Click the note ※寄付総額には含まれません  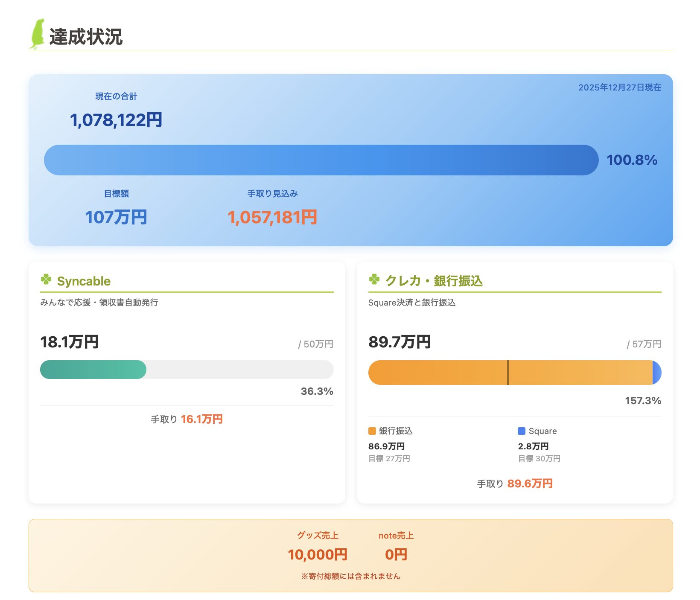click(351, 576)
